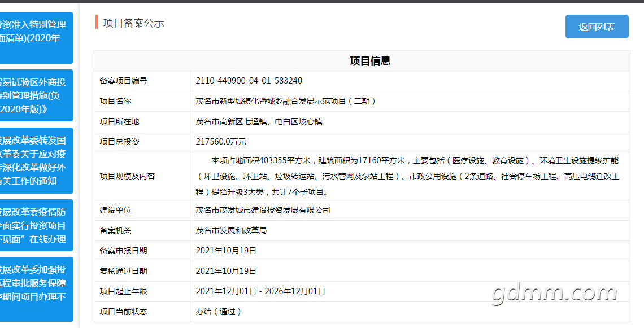Click the 备案申报日期 value cell
Image resolution: width=644 pixels, height=328 pixels.
pos(410,251)
